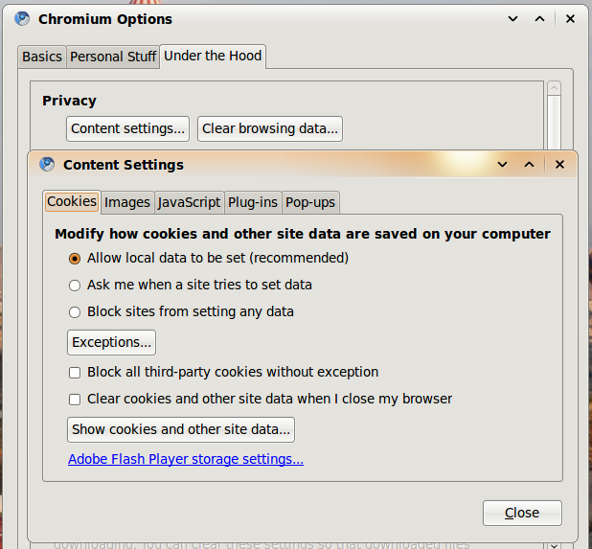Open the Exceptions... dialog
592x549 pixels.
(111, 342)
